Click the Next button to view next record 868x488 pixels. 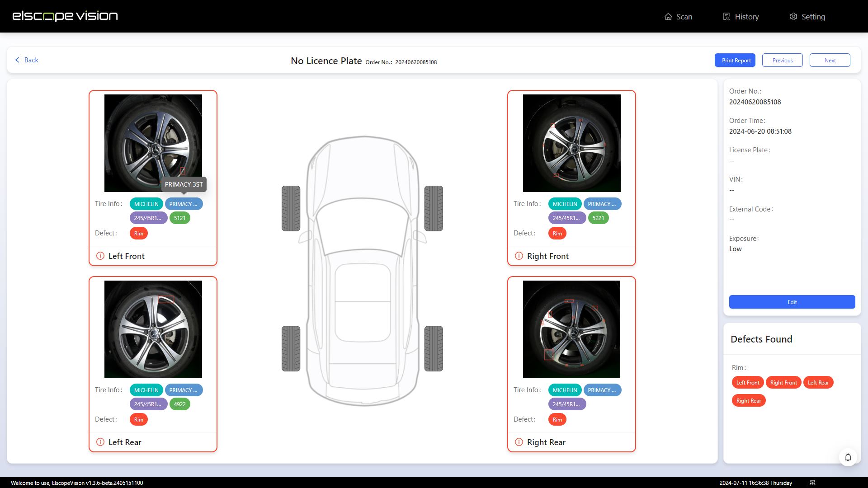coord(830,60)
